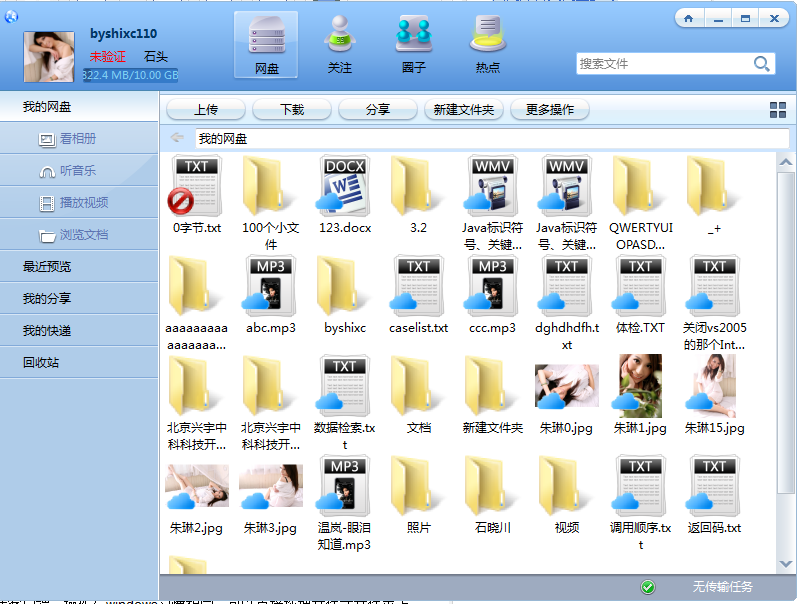
Task: Toggle grid view icon at toolbar right
Action: coord(778,110)
